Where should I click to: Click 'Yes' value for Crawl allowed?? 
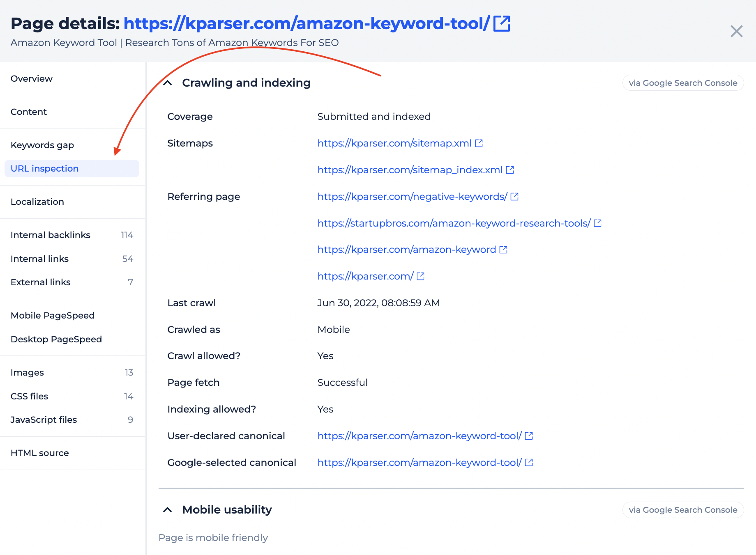point(325,356)
